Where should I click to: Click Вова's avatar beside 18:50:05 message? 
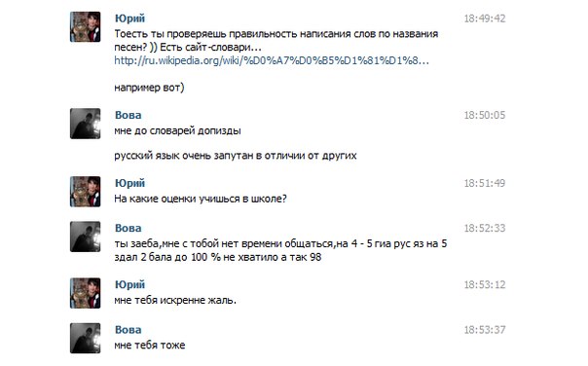coord(85,124)
